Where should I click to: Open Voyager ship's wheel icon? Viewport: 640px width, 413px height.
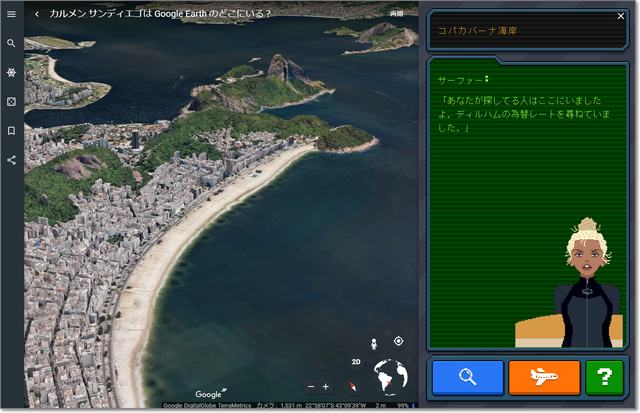tap(11, 73)
